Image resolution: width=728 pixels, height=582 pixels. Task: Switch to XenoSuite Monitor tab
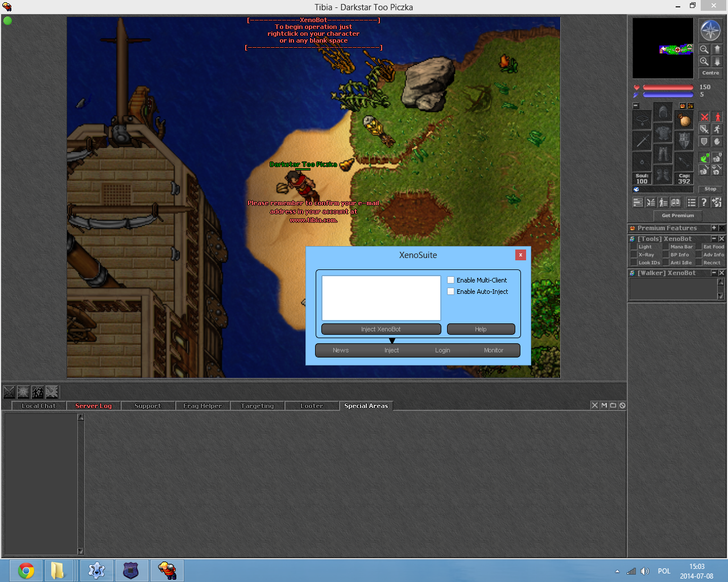(x=494, y=350)
